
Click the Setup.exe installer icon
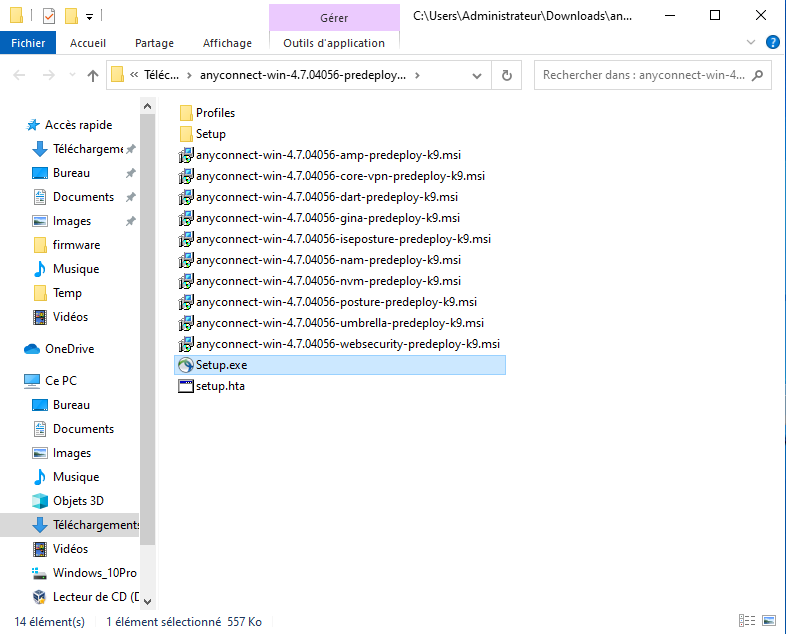point(185,365)
